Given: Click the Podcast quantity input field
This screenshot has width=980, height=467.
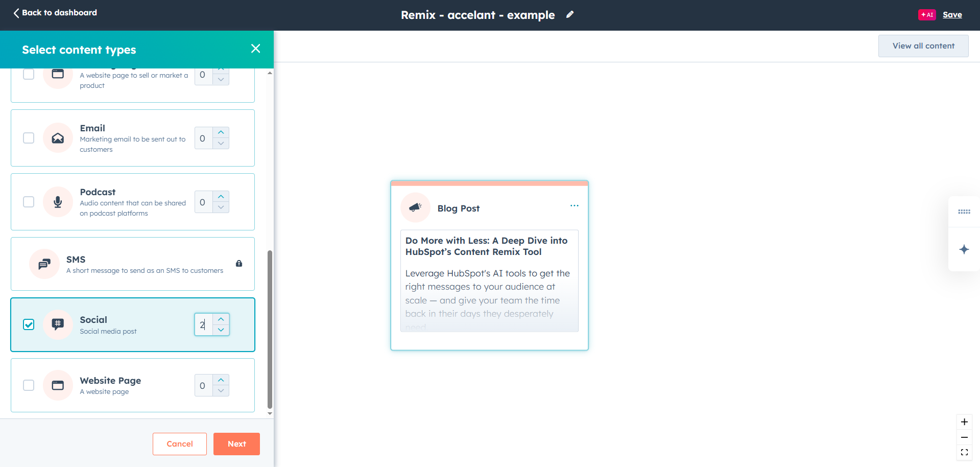Looking at the screenshot, I should [203, 202].
